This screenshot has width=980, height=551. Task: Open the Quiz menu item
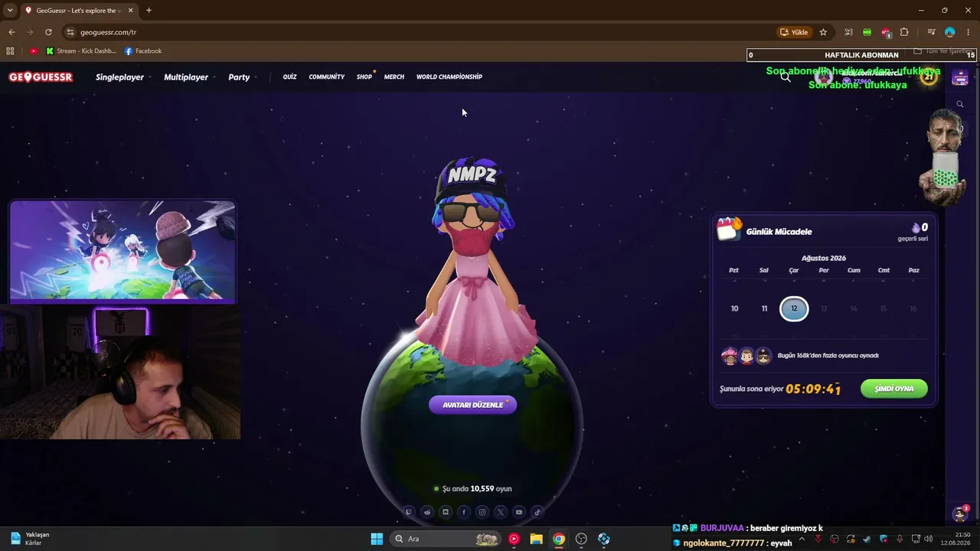click(x=289, y=77)
